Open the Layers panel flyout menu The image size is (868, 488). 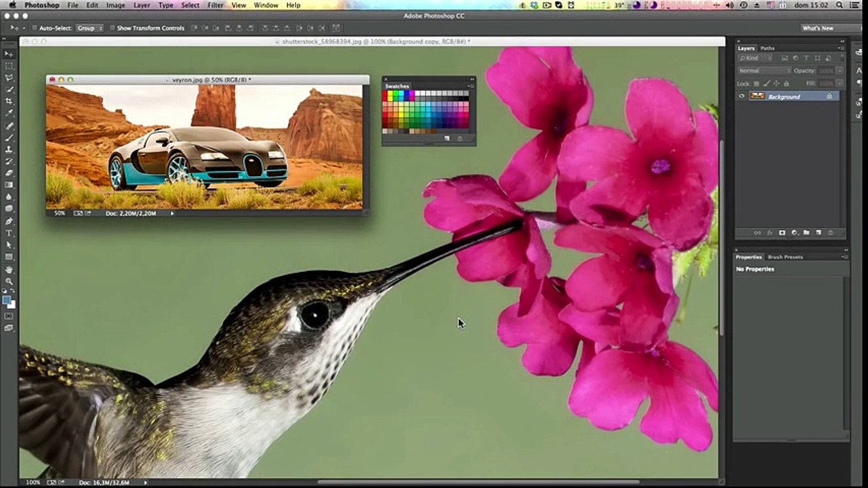point(842,48)
